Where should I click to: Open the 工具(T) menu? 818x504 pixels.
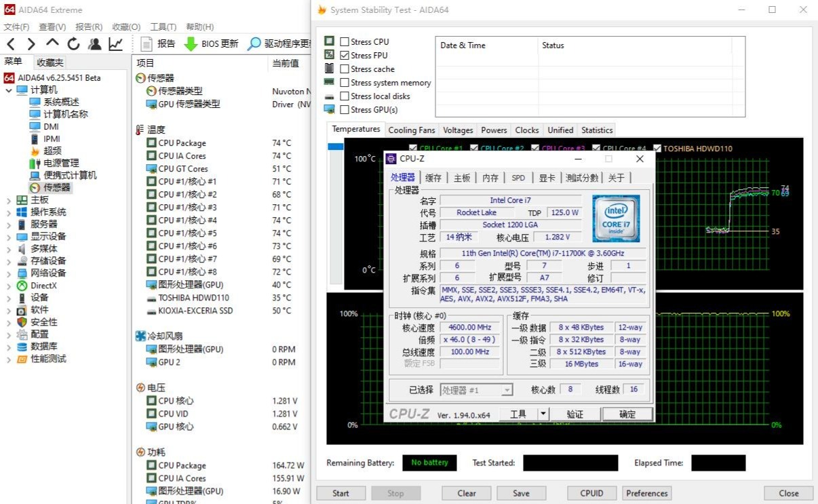[163, 26]
